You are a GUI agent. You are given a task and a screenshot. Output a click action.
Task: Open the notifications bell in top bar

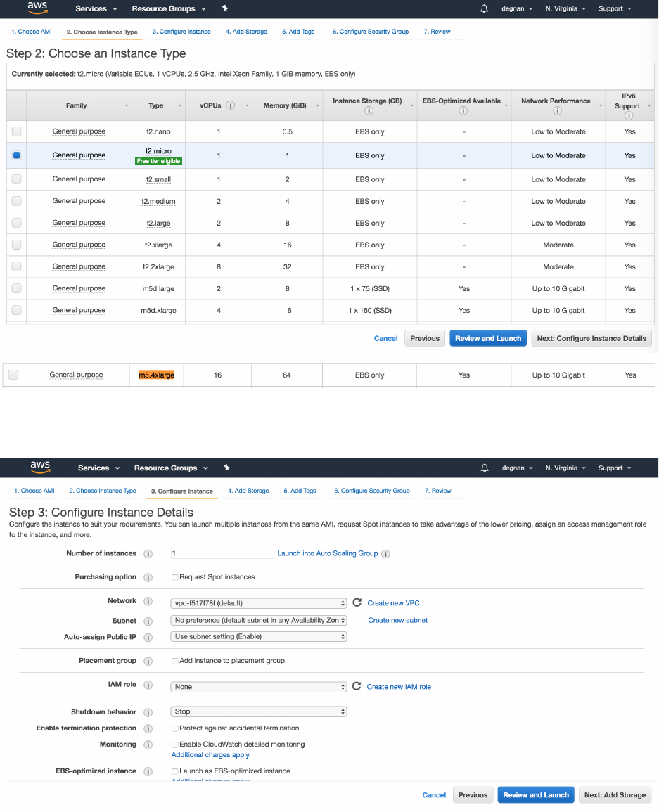[484, 8]
